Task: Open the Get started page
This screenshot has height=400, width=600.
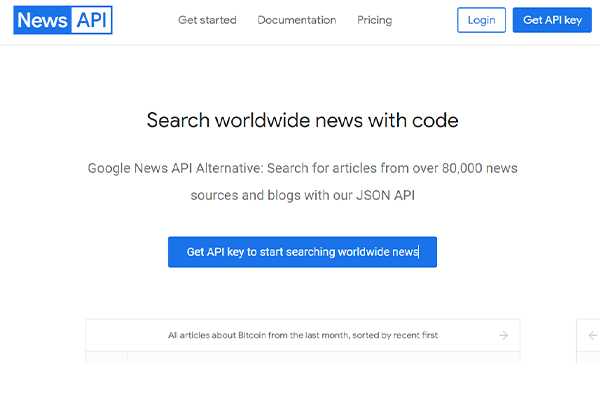Action: click(x=207, y=20)
